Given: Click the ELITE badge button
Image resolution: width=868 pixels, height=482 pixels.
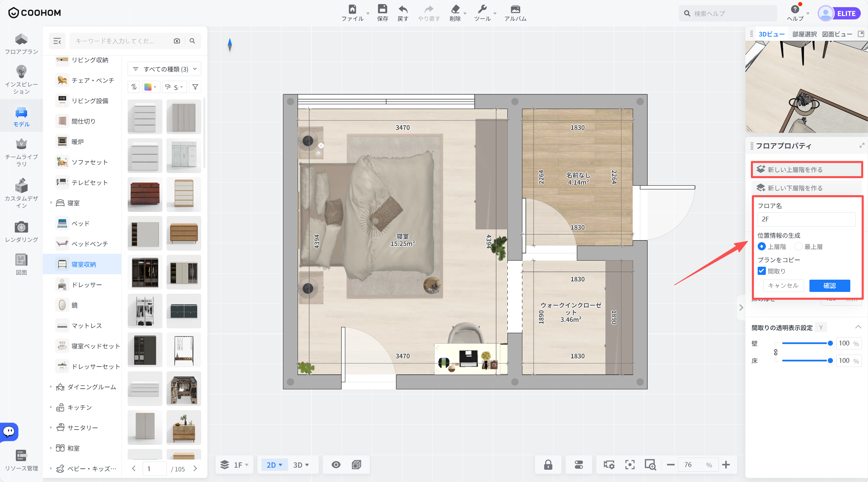Looking at the screenshot, I should [x=847, y=14].
